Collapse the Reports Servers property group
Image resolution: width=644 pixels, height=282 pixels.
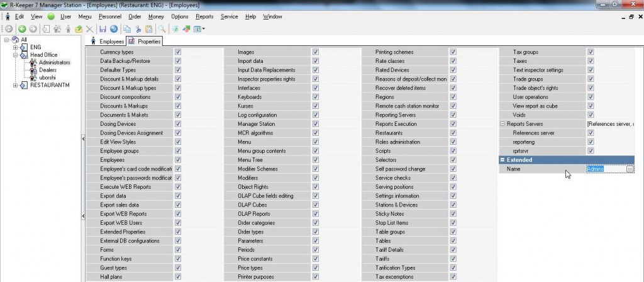502,124
